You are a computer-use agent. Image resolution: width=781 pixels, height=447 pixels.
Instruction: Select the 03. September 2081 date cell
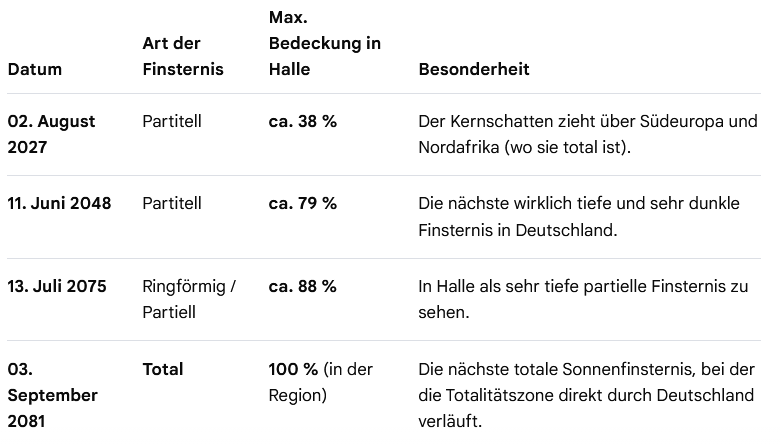52,395
